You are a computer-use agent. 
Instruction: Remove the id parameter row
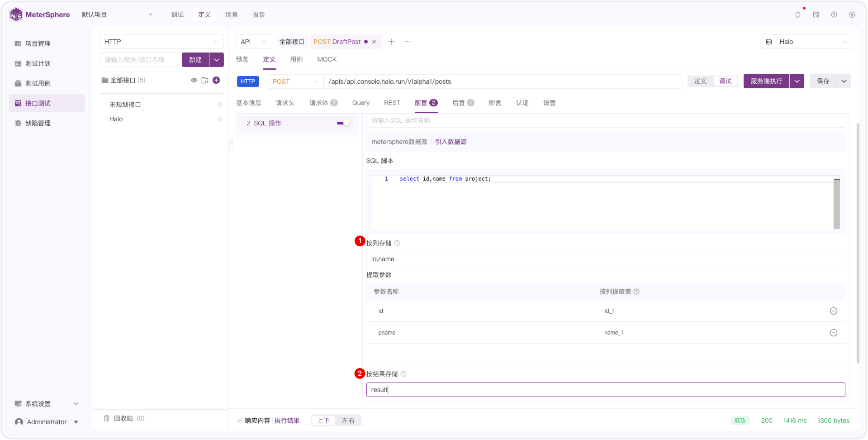(833, 311)
